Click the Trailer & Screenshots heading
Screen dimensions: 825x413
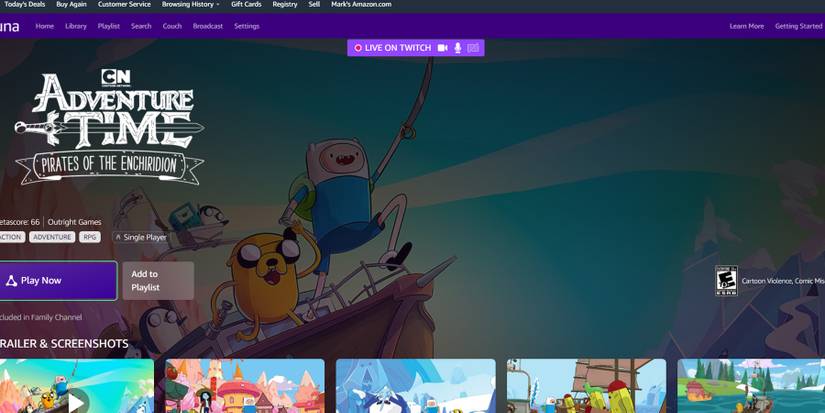pyautogui.click(x=64, y=344)
